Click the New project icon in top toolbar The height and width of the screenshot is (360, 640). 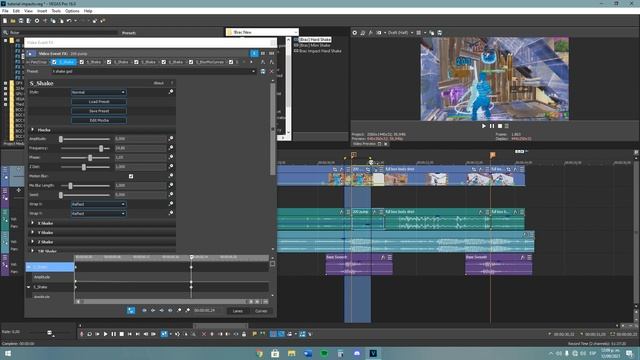(x=5, y=21)
